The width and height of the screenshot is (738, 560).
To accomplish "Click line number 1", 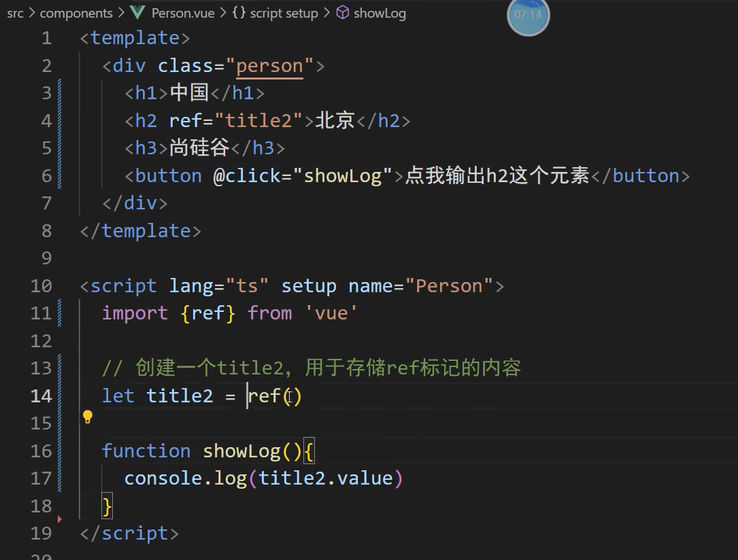I will (47, 38).
